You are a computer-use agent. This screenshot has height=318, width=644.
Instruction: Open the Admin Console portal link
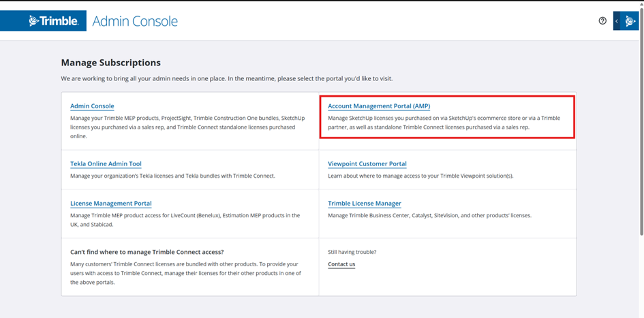pyautogui.click(x=92, y=106)
